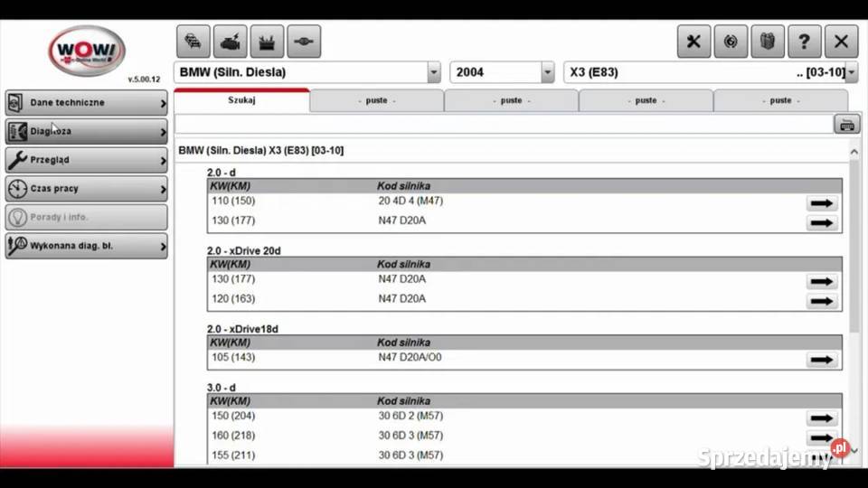This screenshot has width=868, height=488.
Task: Expand Wykonana diag. bł. submenu arrow
Action: 163,246
